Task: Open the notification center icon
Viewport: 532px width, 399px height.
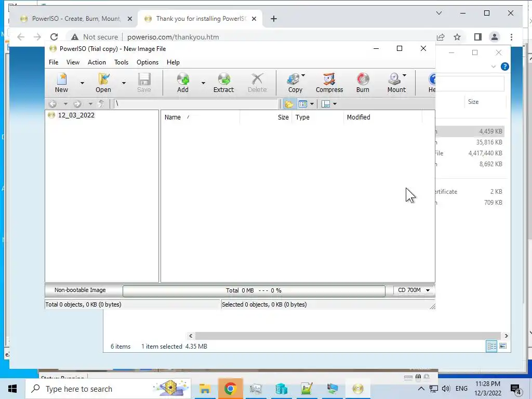Action: [515, 389]
